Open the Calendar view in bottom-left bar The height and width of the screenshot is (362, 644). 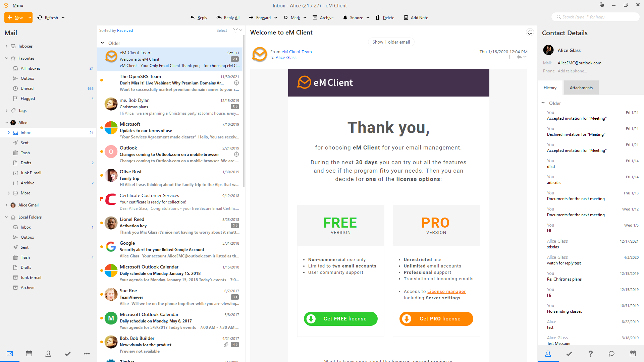coord(29,354)
